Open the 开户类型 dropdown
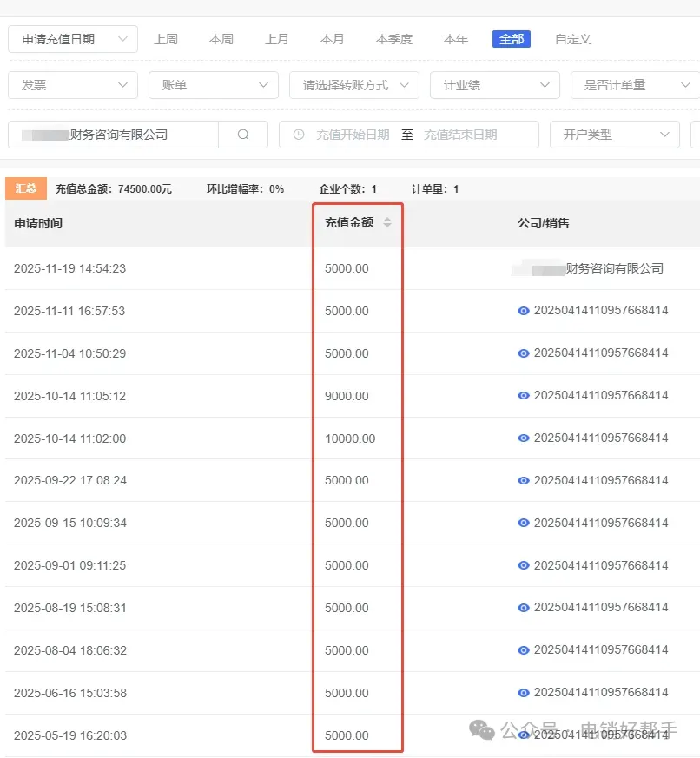 click(x=615, y=134)
